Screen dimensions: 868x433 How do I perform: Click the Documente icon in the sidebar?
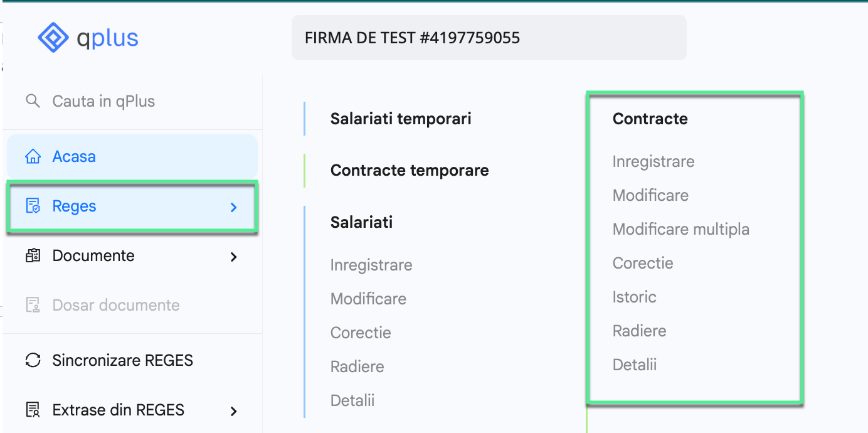(33, 255)
